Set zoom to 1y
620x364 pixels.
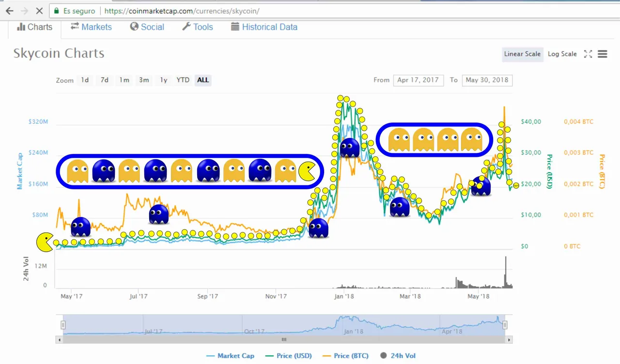click(x=164, y=80)
